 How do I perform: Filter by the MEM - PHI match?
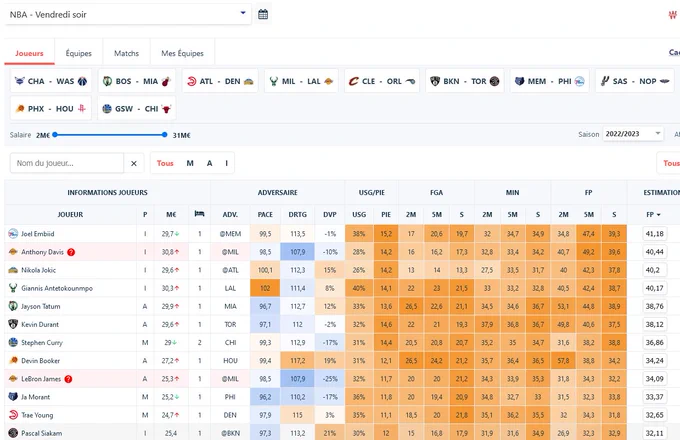click(549, 81)
